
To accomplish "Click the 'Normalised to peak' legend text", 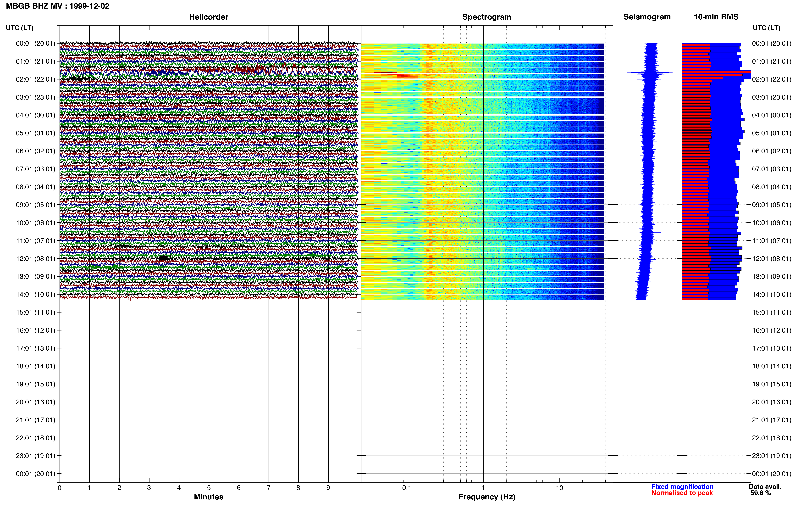I will [682, 493].
